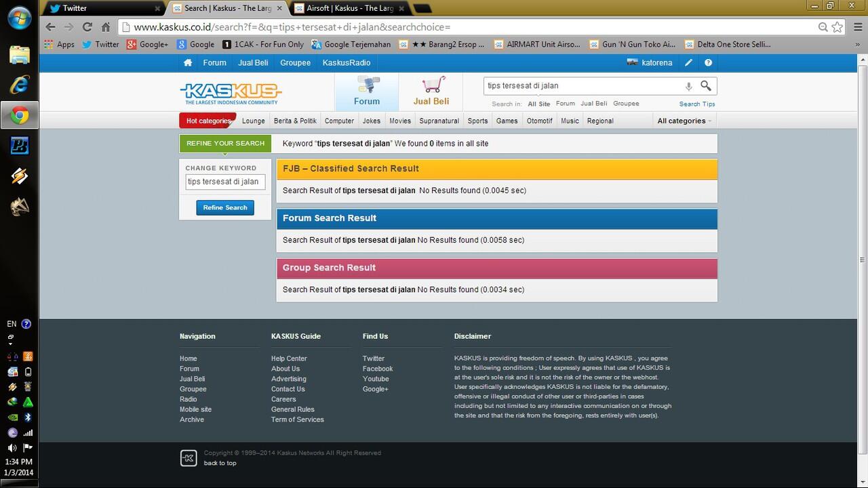Open Help Center footer link
This screenshot has width=868, height=488.
click(x=289, y=359)
